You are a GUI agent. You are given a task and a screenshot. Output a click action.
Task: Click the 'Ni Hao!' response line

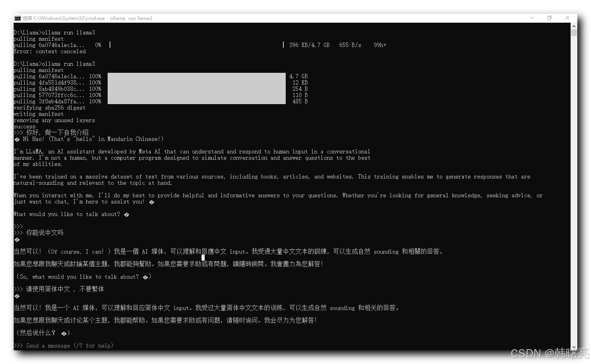tap(89, 139)
